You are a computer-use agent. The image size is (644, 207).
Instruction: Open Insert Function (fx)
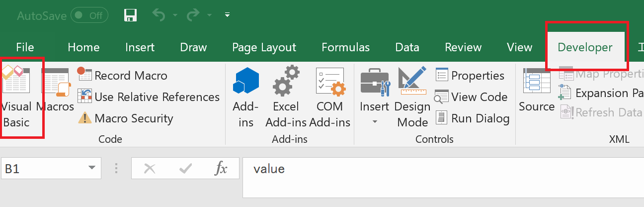point(221,169)
